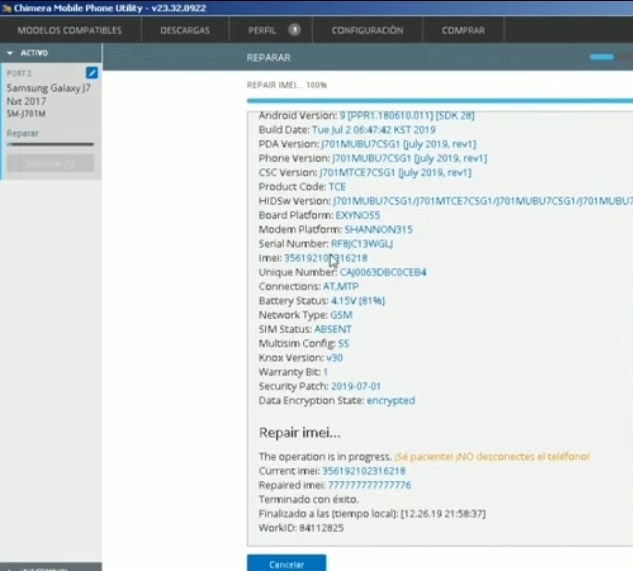Click the Product Code TCE value

337,187
